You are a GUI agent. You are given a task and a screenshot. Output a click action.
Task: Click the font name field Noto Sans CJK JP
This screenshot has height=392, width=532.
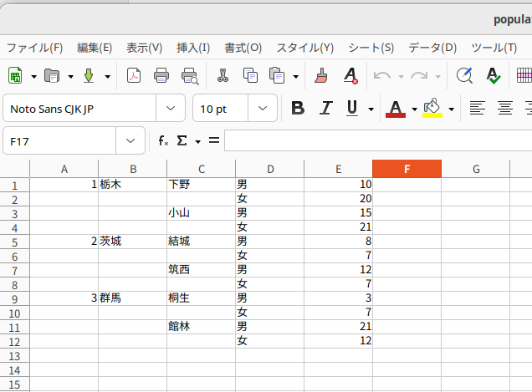point(79,109)
